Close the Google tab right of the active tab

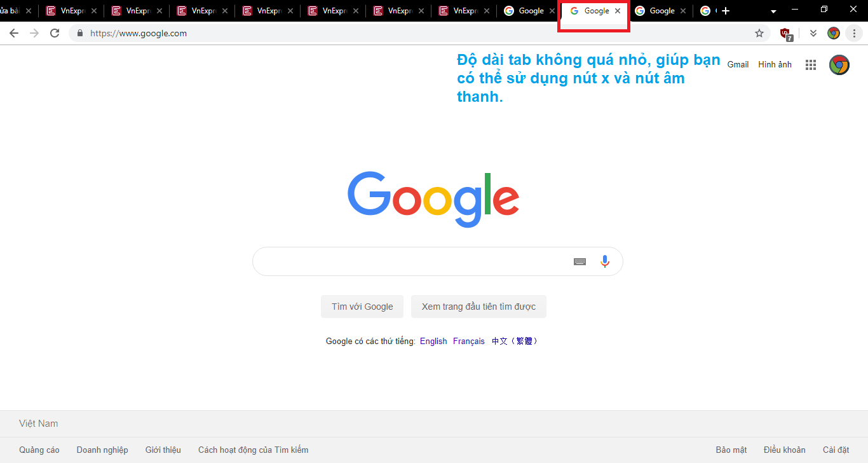(683, 11)
